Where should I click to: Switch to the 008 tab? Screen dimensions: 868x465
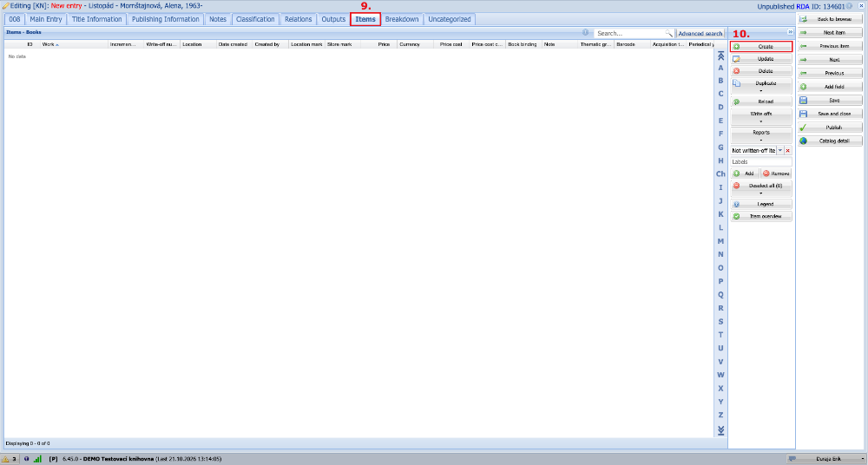[15, 19]
